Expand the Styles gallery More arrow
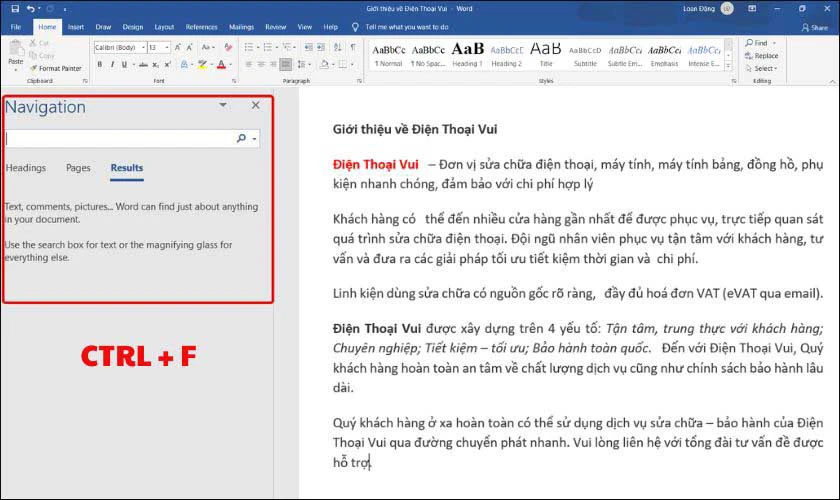 pyautogui.click(x=728, y=66)
